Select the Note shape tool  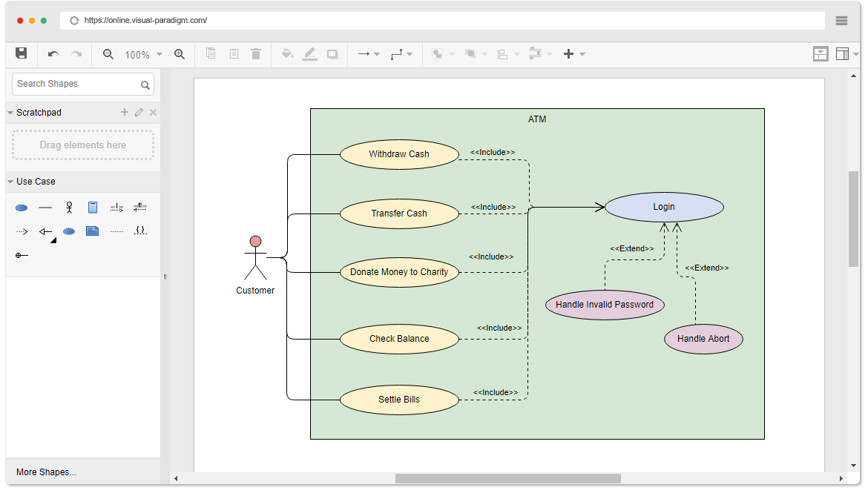click(x=93, y=231)
